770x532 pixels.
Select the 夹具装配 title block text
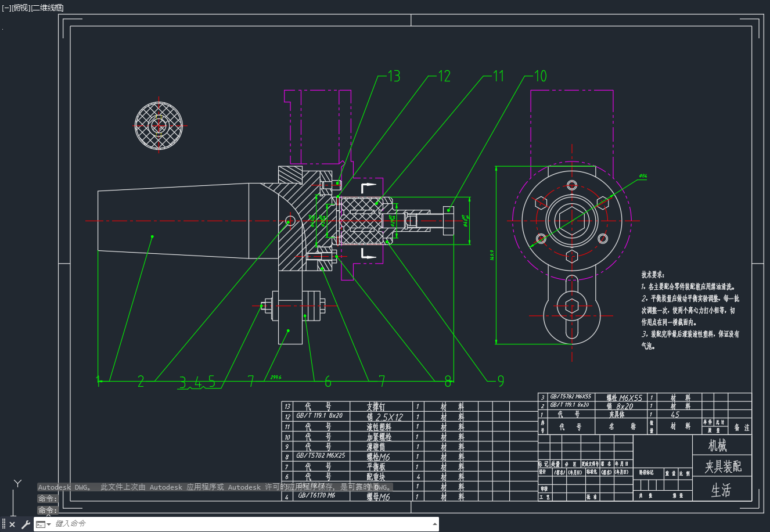(723, 466)
